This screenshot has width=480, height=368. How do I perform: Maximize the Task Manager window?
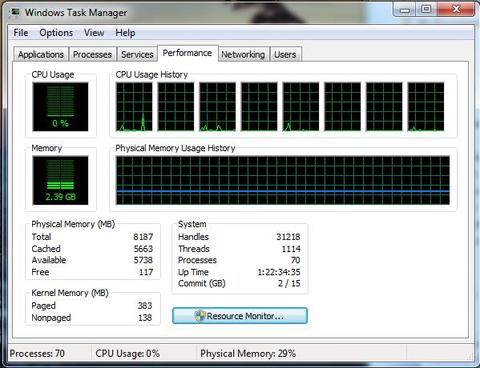[426, 10]
